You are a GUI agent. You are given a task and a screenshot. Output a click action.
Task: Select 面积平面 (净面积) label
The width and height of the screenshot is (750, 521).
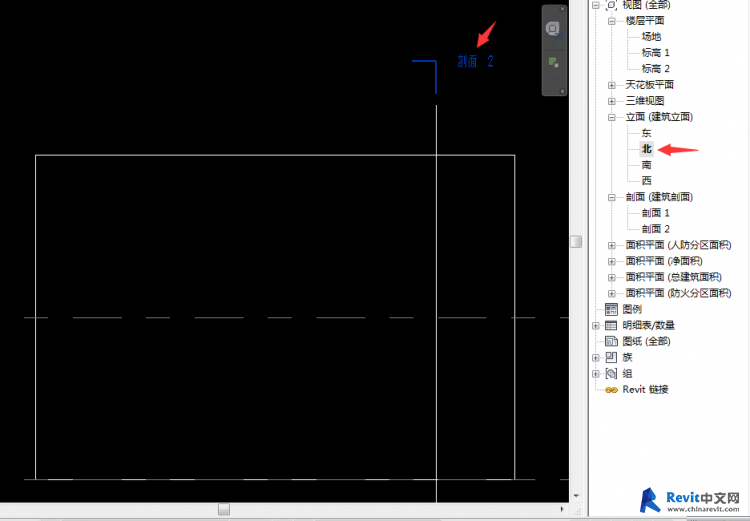point(664,261)
